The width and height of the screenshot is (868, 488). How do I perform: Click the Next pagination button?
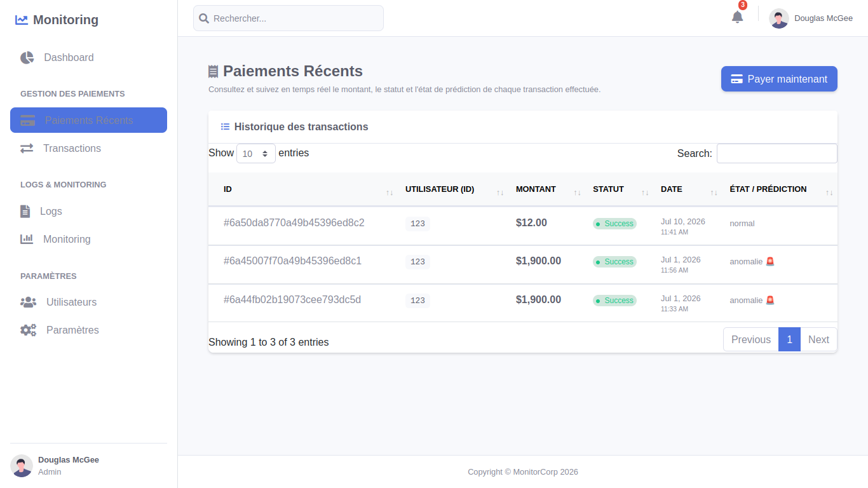818,339
